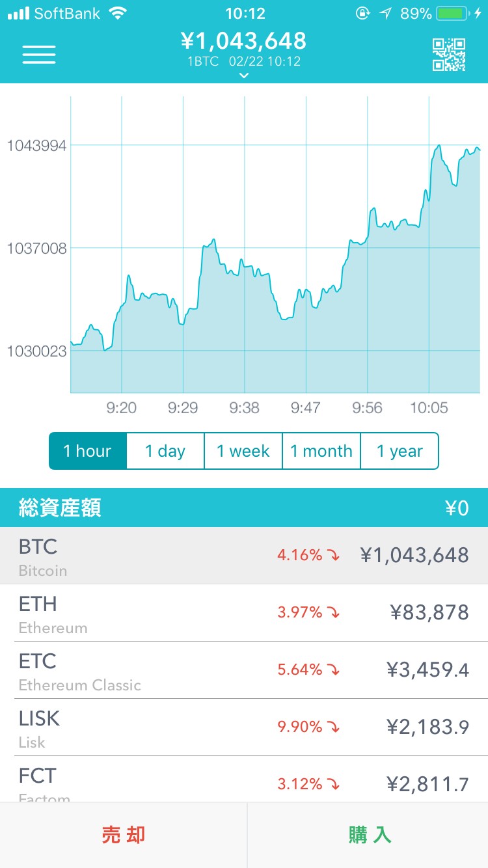Select the BTC Bitcoin row
Screen dimensions: 488x868
[x=244, y=556]
